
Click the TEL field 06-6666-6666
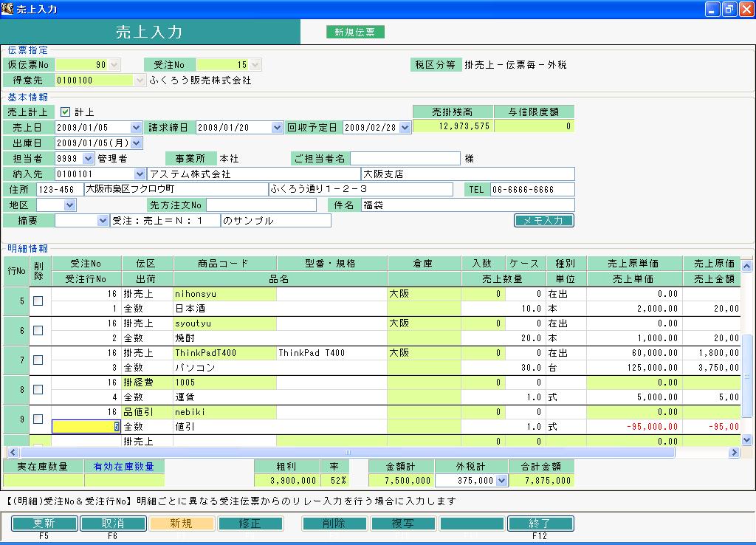(532, 190)
